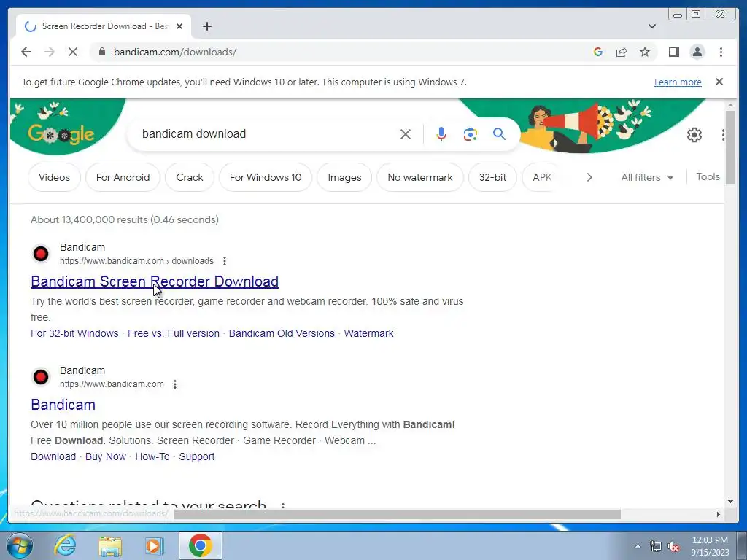View site information padlock icon
The width and height of the screenshot is (747, 560).
(101, 52)
